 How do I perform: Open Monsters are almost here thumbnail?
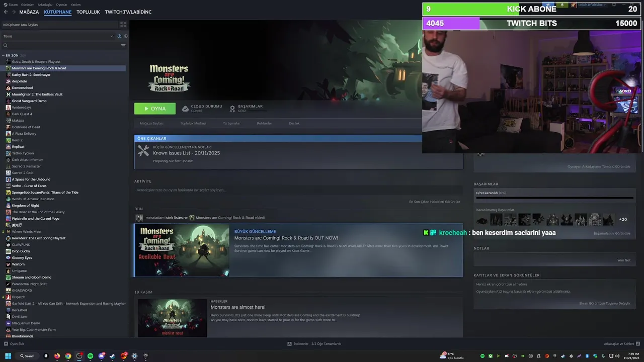click(x=172, y=318)
